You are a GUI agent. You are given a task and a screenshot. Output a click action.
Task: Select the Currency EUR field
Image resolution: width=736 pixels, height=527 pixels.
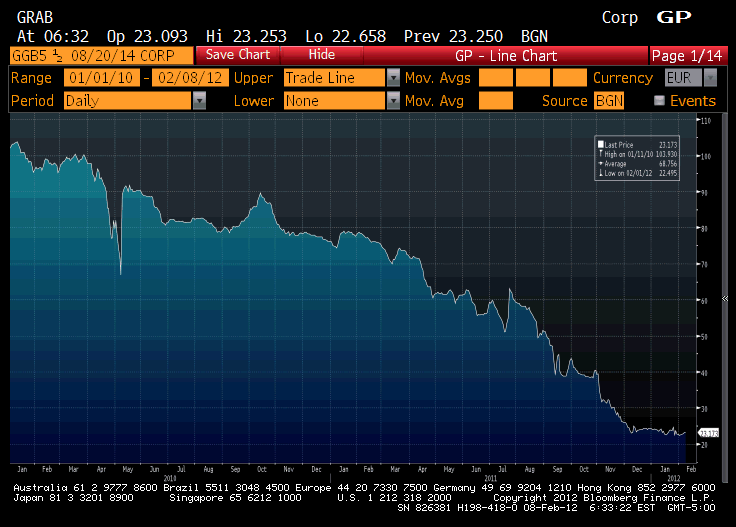683,77
